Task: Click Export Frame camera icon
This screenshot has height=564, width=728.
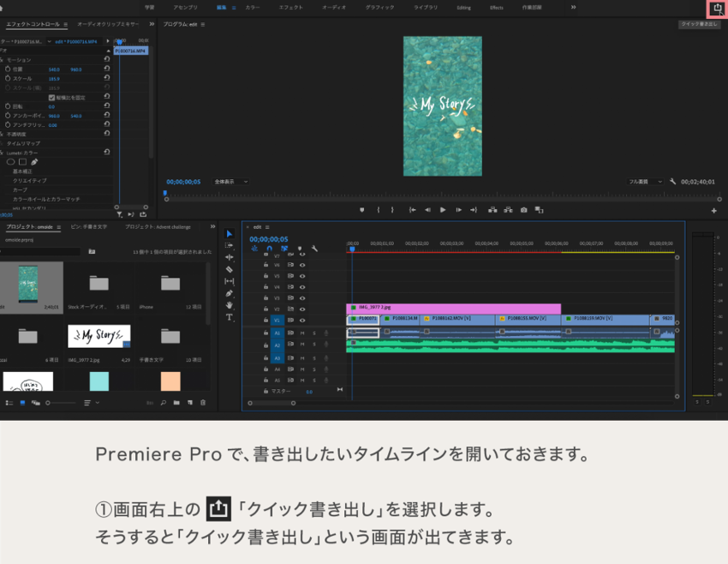Action: [523, 210]
